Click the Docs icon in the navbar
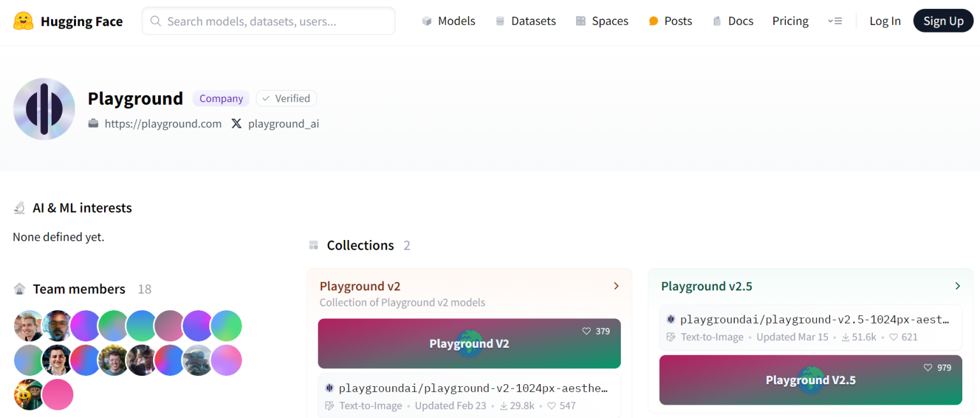Viewport: 980px width, 418px height. [x=716, y=20]
